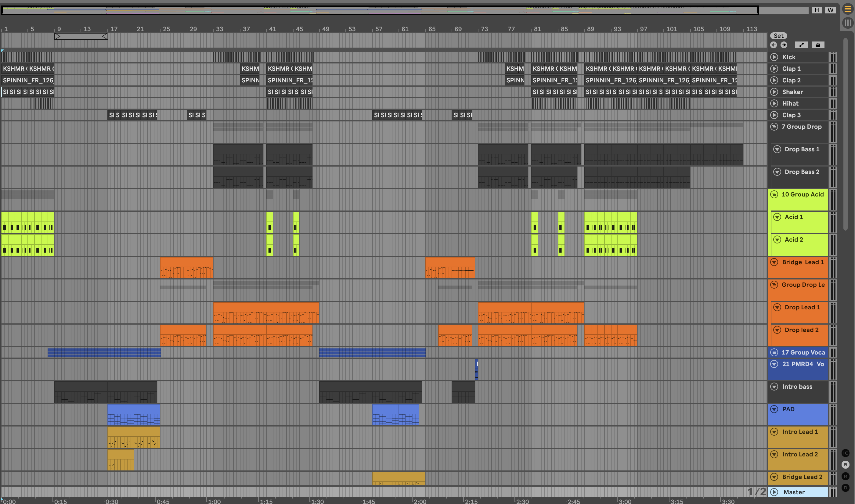Click the H optimize height button

coord(817,10)
